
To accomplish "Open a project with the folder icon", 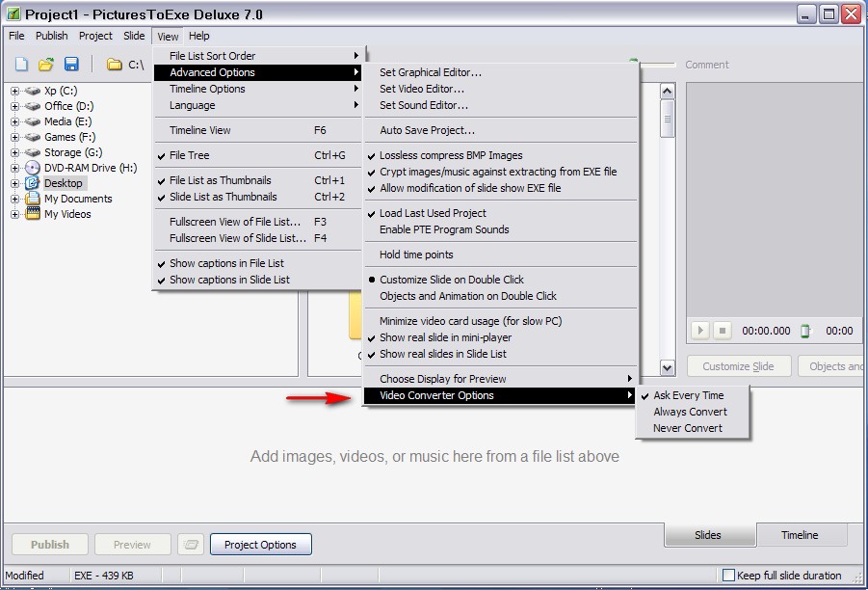I will 46,65.
